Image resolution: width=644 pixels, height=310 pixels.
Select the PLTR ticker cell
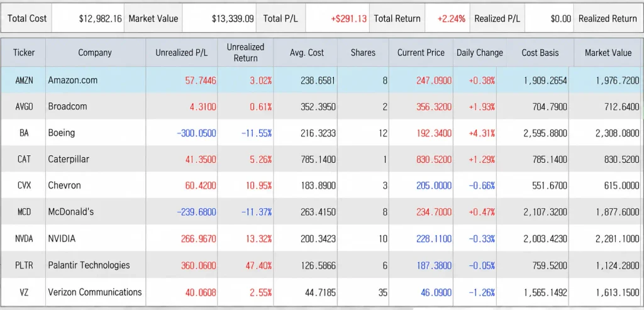24,265
